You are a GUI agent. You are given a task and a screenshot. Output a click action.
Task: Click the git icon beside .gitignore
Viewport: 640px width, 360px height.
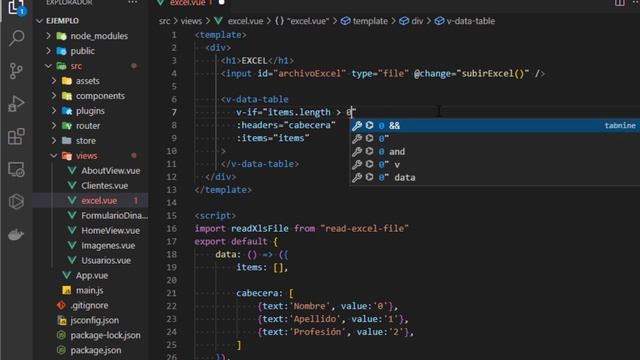(x=61, y=305)
